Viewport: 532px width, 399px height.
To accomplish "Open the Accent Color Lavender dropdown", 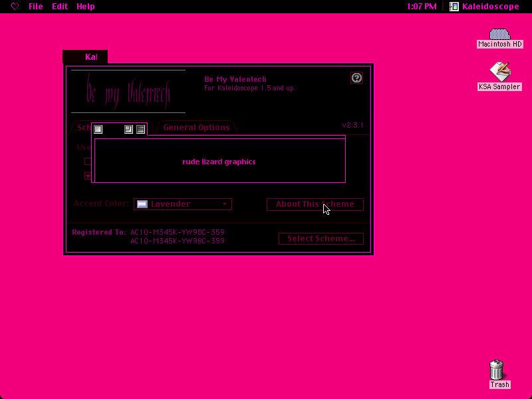I will (x=183, y=204).
